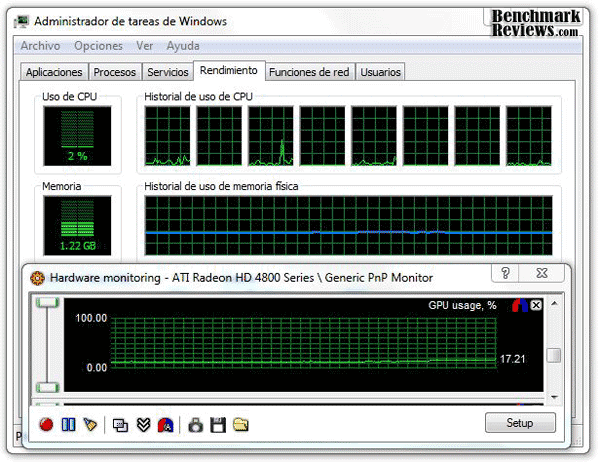Click the Uso de CPU 2 % meter
600x463 pixels.
[x=77, y=136]
